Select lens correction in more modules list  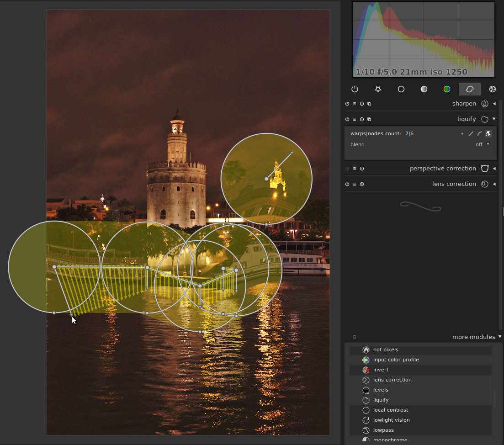(x=420, y=380)
